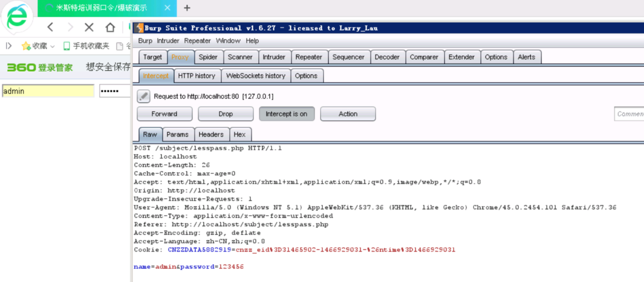Image resolution: width=644 pixels, height=282 pixels.
Task: Open the Repeater menu in menu bar
Action: (x=198, y=41)
